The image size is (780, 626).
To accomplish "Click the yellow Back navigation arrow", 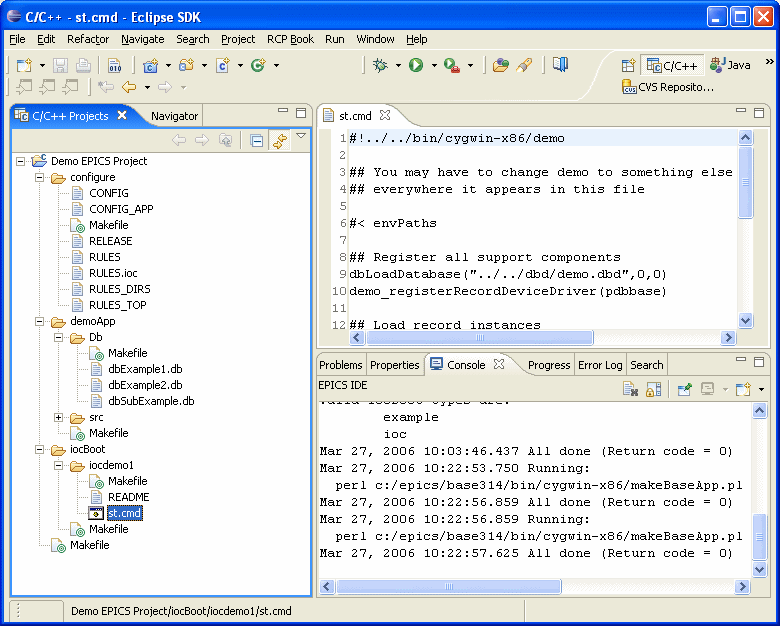I will (129, 87).
